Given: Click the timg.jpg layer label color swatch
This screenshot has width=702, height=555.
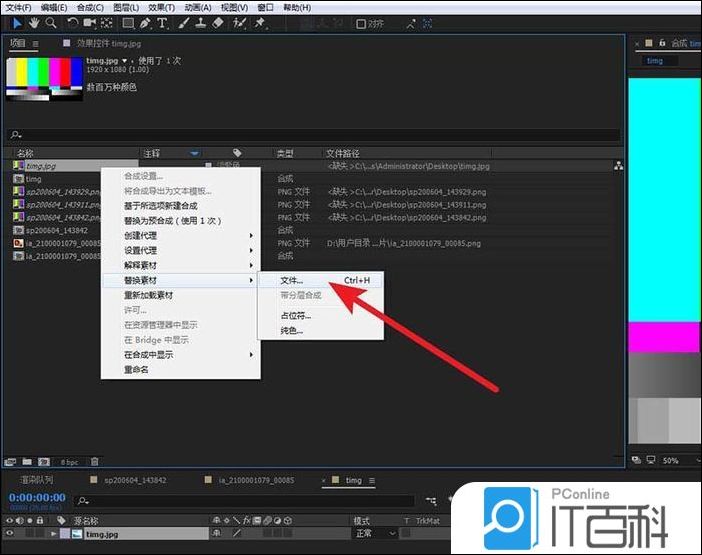Looking at the screenshot, I should coord(64,535).
